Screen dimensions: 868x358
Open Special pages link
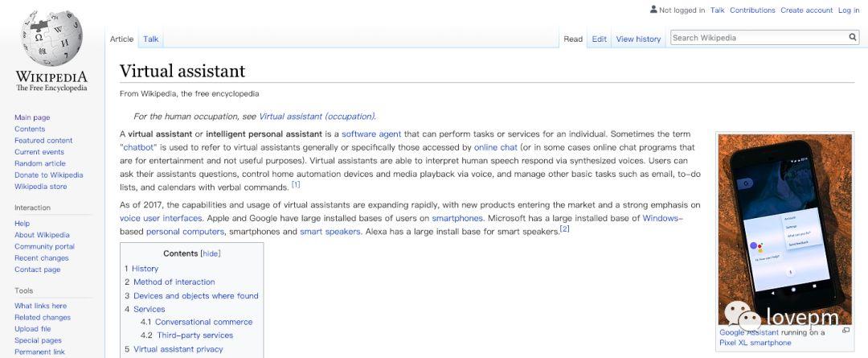pyautogui.click(x=39, y=341)
